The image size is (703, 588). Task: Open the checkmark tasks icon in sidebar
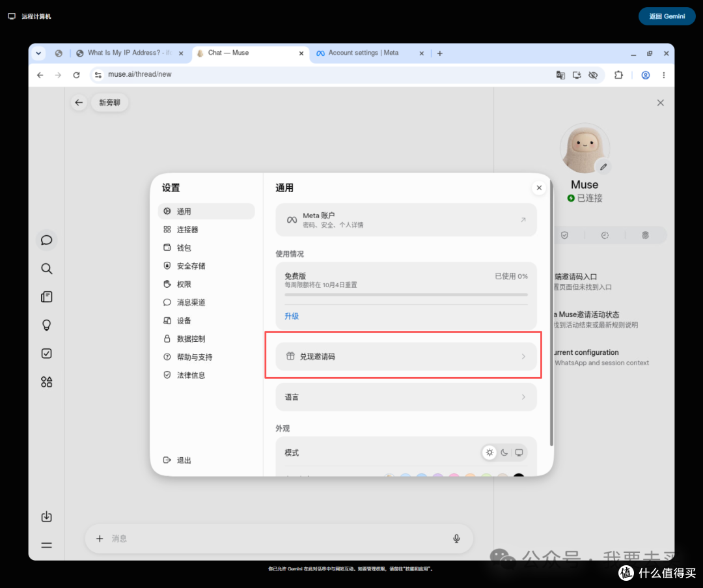47,354
